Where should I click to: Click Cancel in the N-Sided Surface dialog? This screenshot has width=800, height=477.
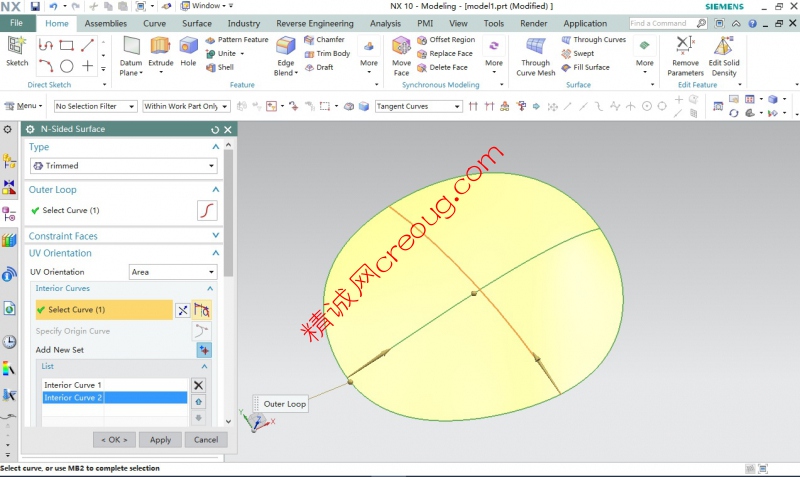click(x=206, y=440)
